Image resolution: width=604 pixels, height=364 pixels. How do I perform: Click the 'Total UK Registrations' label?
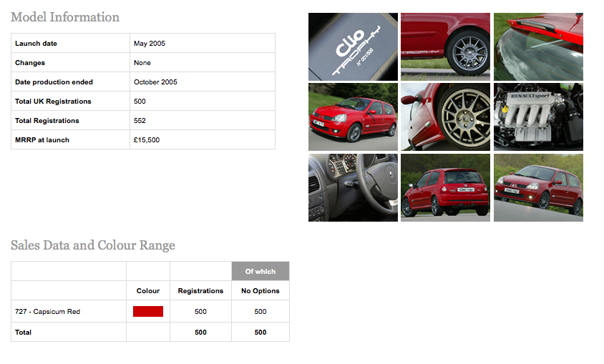pos(53,102)
